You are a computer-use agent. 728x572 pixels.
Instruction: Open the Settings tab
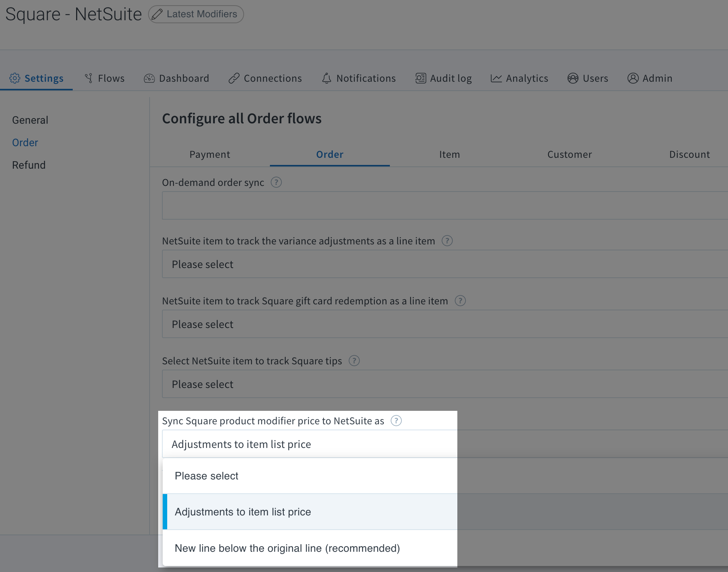coord(36,78)
